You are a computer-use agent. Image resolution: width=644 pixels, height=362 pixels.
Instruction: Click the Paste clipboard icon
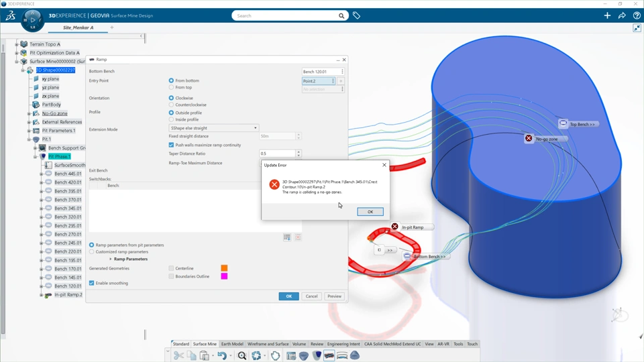point(204,355)
